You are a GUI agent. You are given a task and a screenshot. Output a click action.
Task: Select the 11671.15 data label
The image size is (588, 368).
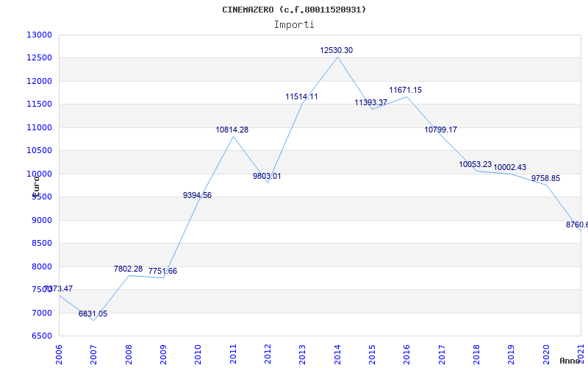(406, 90)
